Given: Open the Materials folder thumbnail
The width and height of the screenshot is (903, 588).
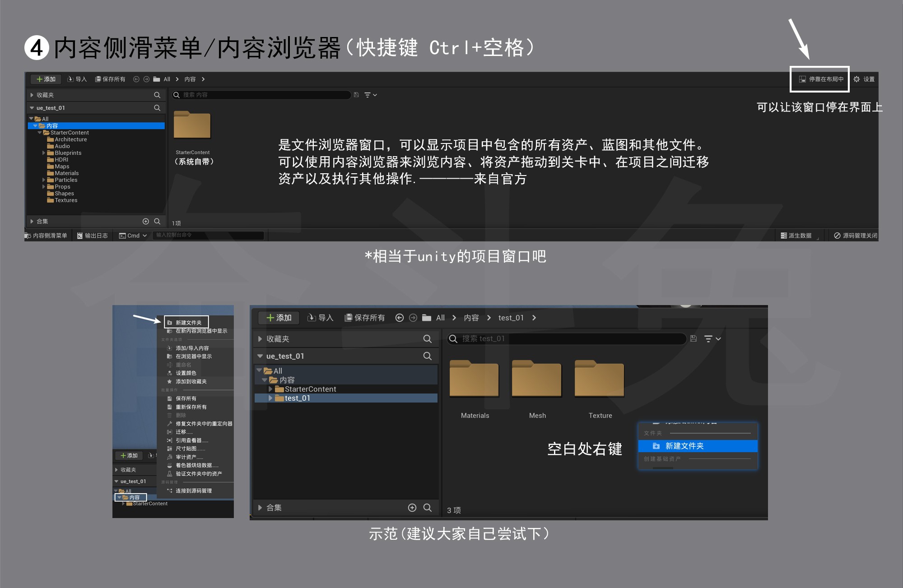Looking at the screenshot, I should [474, 380].
